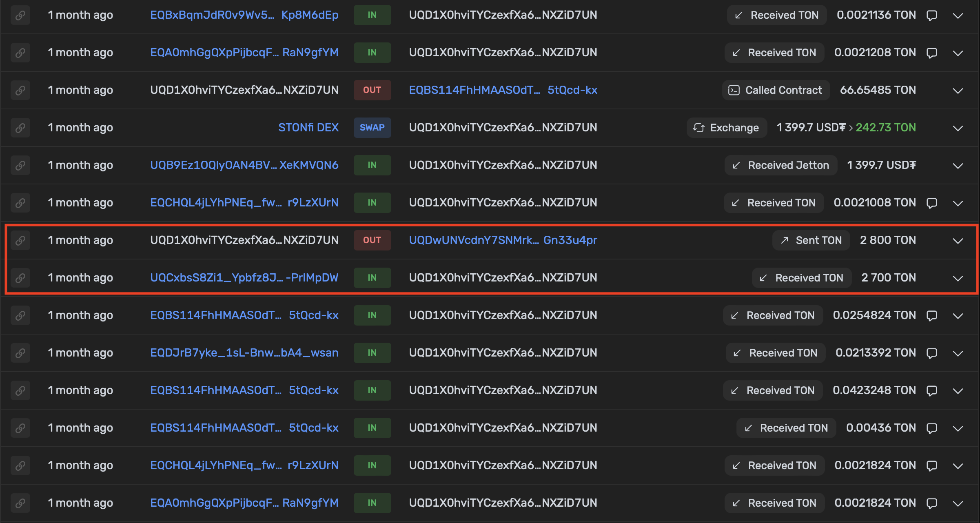Click the RaN9gfYM transaction hash link

point(312,52)
